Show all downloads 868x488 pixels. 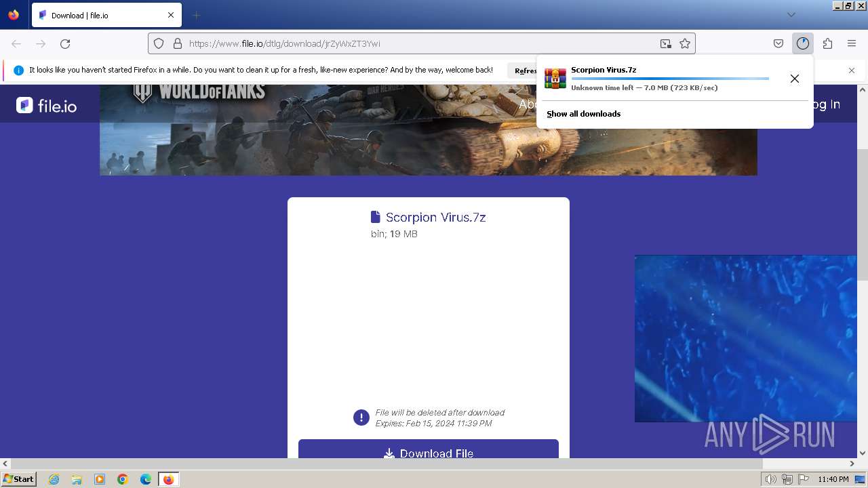click(584, 114)
